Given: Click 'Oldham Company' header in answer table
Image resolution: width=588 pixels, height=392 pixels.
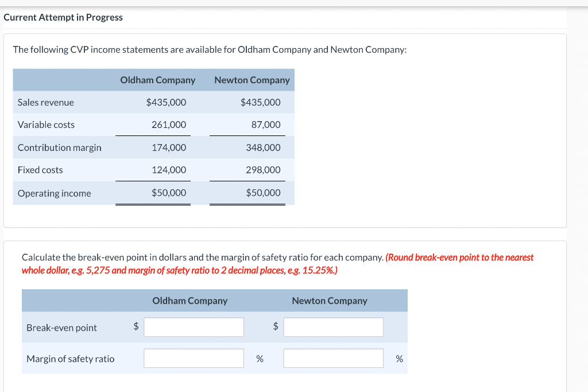Looking at the screenshot, I should point(189,301).
